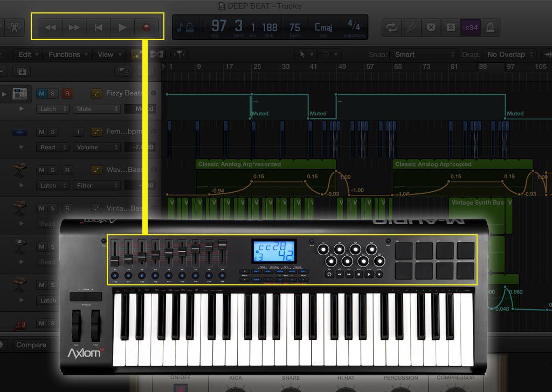Open the Volume automation parameter menu
Image resolution: width=552 pixels, height=392 pixels.
[x=96, y=148]
